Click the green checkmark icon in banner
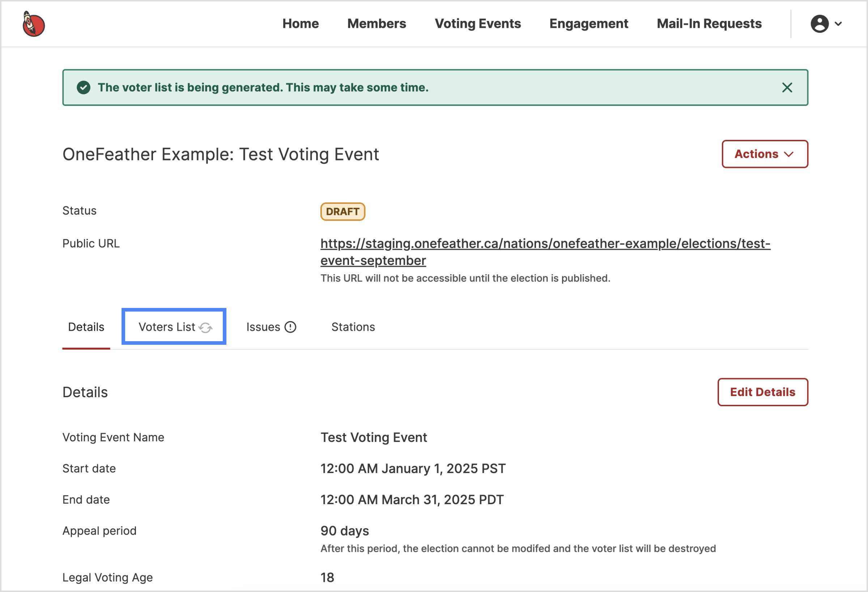This screenshot has height=592, width=868. [x=83, y=87]
